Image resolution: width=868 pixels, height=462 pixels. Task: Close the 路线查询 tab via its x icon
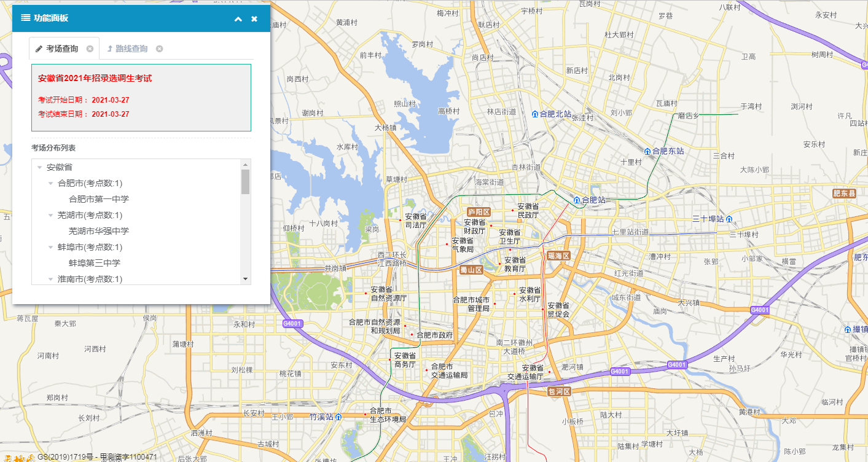[159, 49]
